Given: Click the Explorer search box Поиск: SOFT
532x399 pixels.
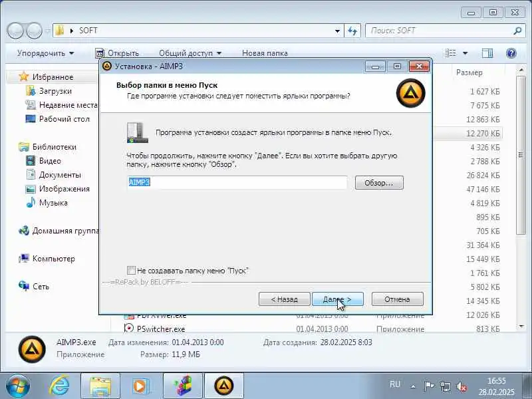Looking at the screenshot, I should pyautogui.click(x=440, y=31).
